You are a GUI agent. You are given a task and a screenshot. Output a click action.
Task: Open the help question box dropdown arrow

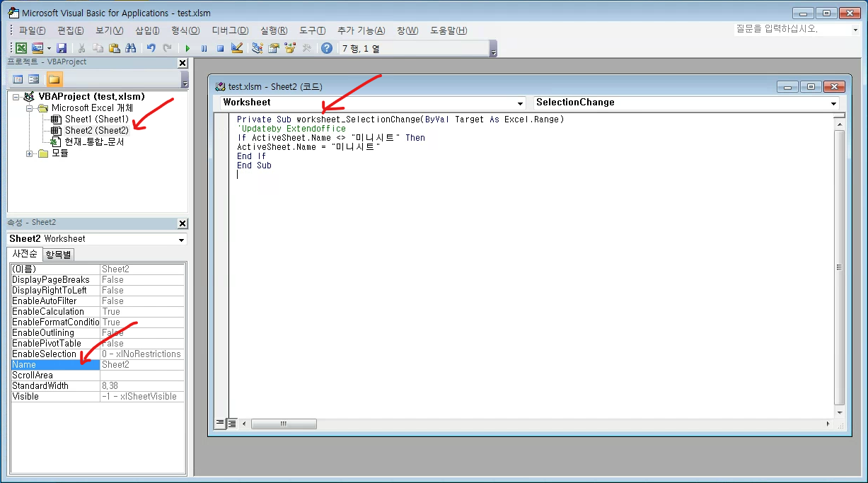[x=855, y=30]
